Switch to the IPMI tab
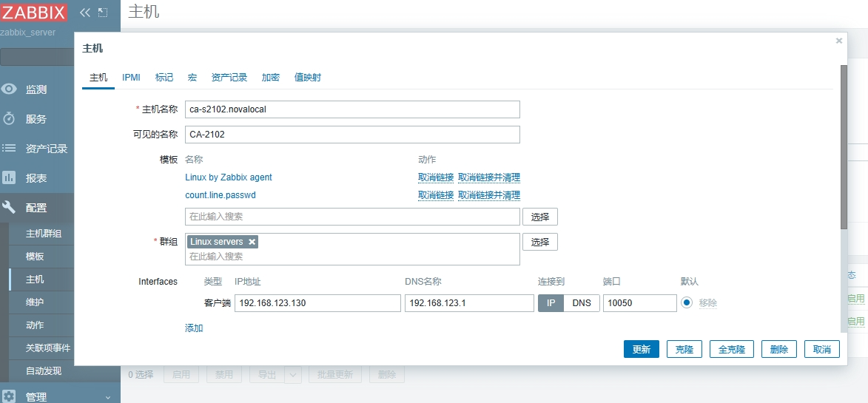 131,78
